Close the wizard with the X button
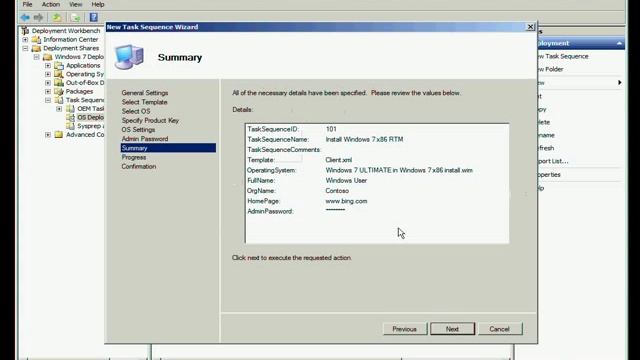The width and height of the screenshot is (640, 360). (x=530, y=27)
